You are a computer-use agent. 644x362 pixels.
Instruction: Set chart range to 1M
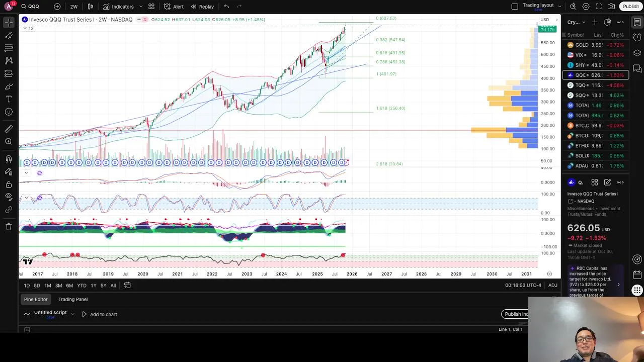48,286
